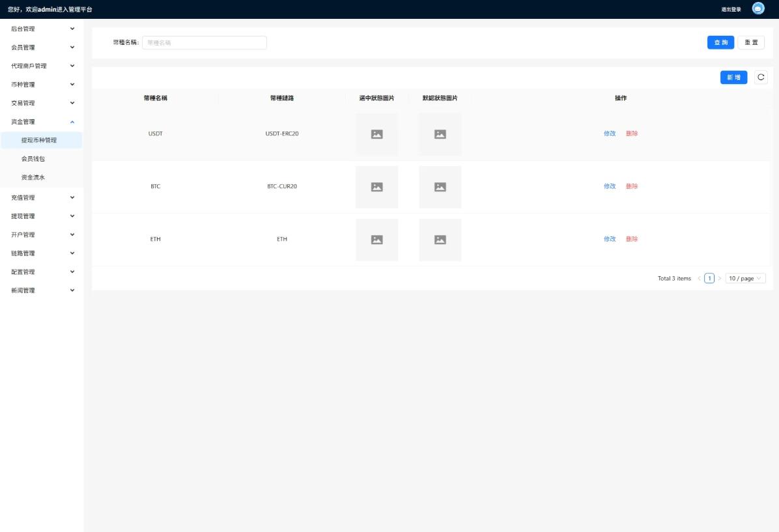Click USDT selected-state image placeholder
The height and width of the screenshot is (532, 779).
(376, 134)
